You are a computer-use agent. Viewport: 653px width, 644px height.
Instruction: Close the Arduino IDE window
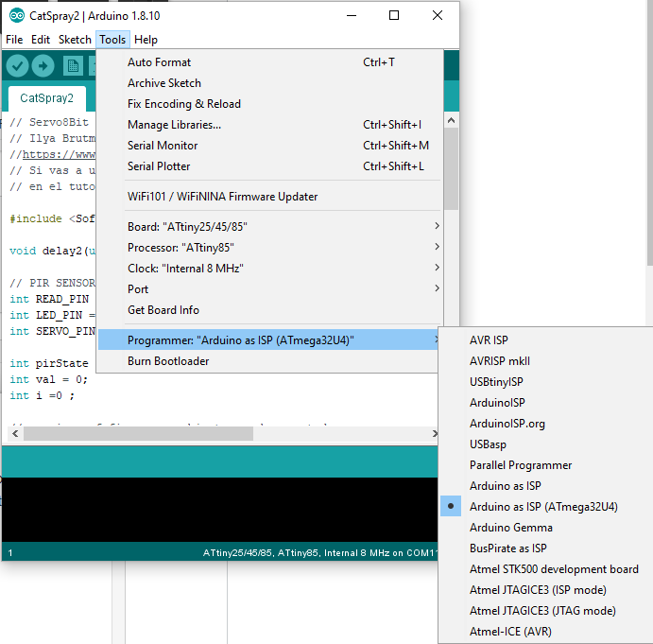click(x=438, y=16)
